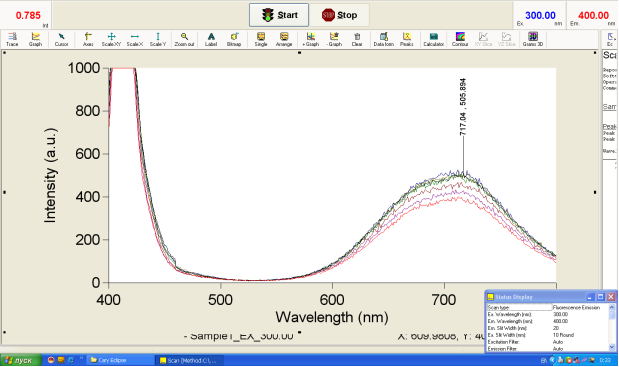Switch to Single graph view
The height and width of the screenshot is (367, 619).
pyautogui.click(x=261, y=39)
